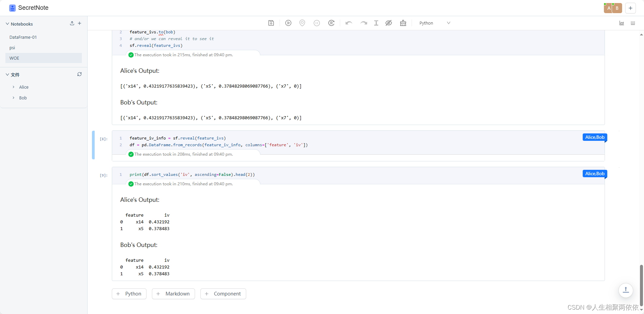The width and height of the screenshot is (644, 314).
Task: Click into cell 8 code editor
Action: pos(358,142)
